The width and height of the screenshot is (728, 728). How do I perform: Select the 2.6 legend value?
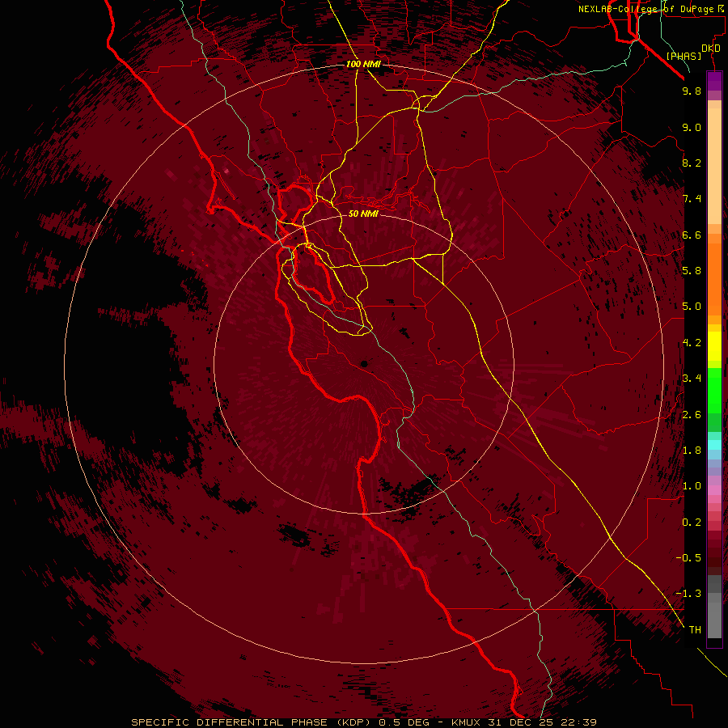(692, 415)
